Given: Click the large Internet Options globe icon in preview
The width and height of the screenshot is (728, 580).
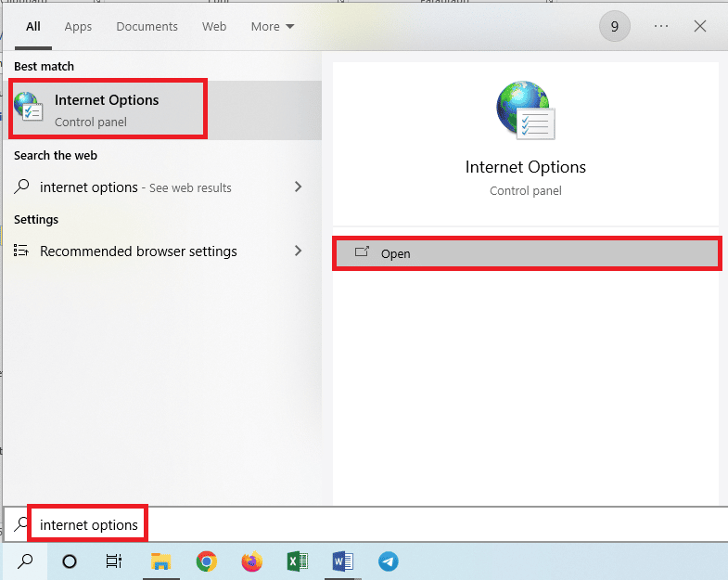Looking at the screenshot, I should click(526, 110).
